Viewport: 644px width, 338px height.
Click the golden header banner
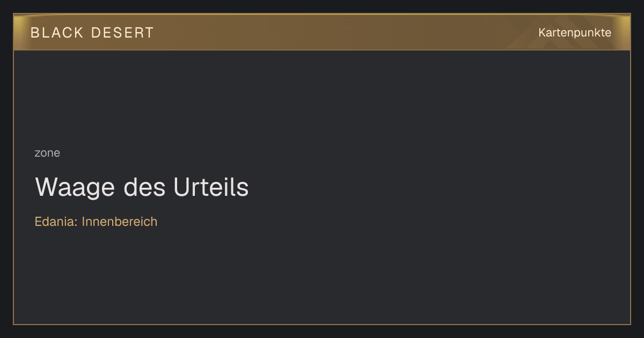tap(322, 32)
